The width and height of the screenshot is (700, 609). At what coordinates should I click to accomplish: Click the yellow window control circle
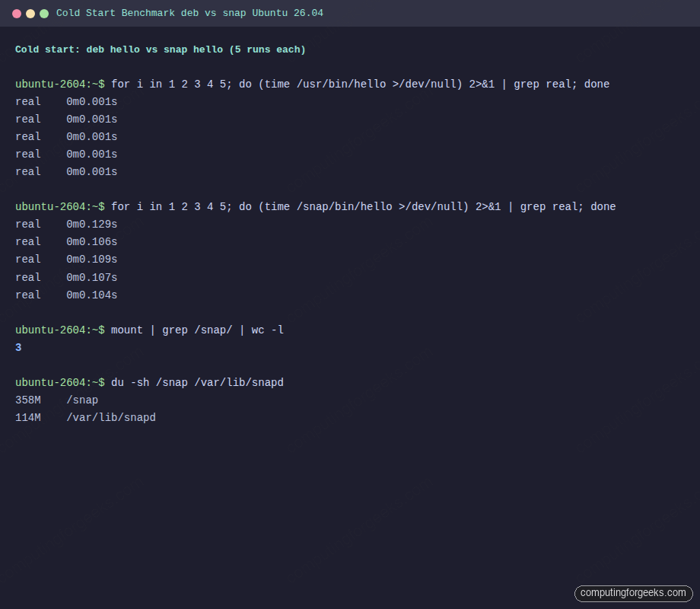click(x=30, y=13)
